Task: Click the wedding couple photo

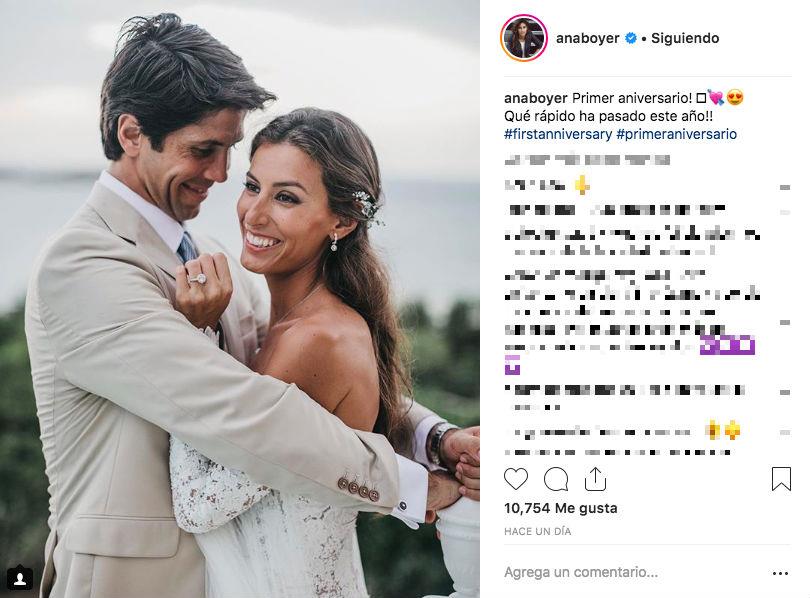Action: click(240, 299)
